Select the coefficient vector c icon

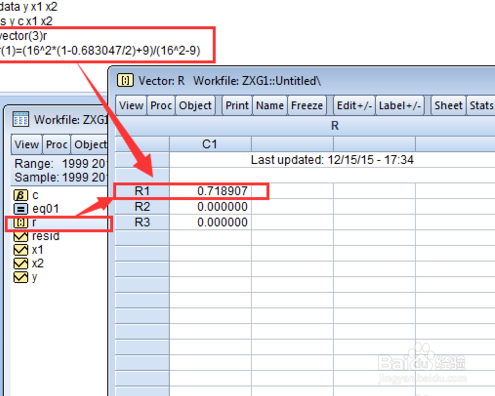coord(21,195)
